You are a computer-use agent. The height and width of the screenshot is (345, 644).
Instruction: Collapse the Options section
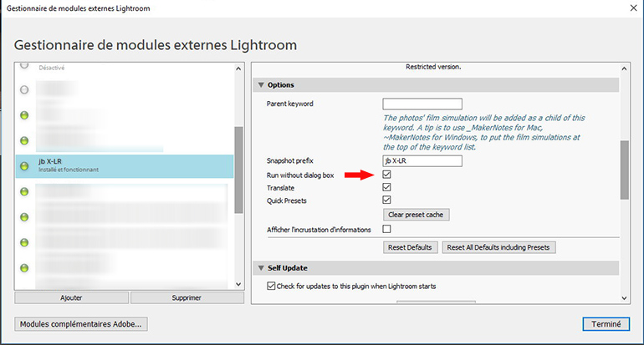pyautogui.click(x=261, y=85)
